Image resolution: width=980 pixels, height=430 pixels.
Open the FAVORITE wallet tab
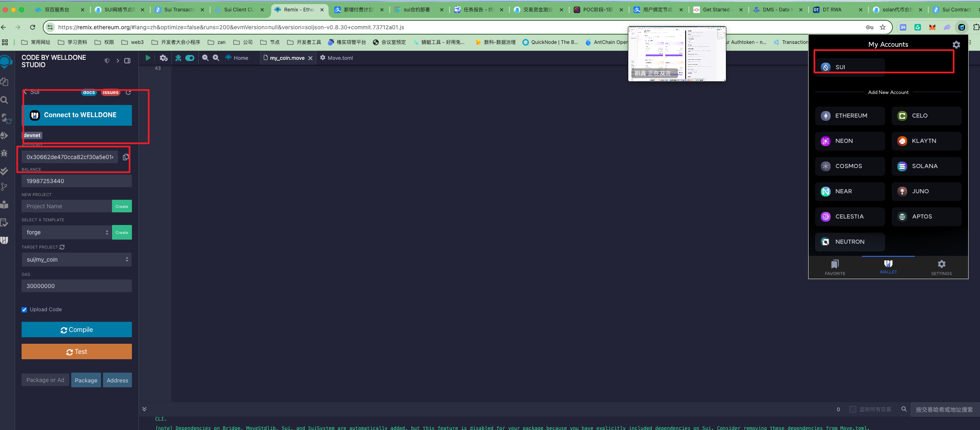click(835, 268)
